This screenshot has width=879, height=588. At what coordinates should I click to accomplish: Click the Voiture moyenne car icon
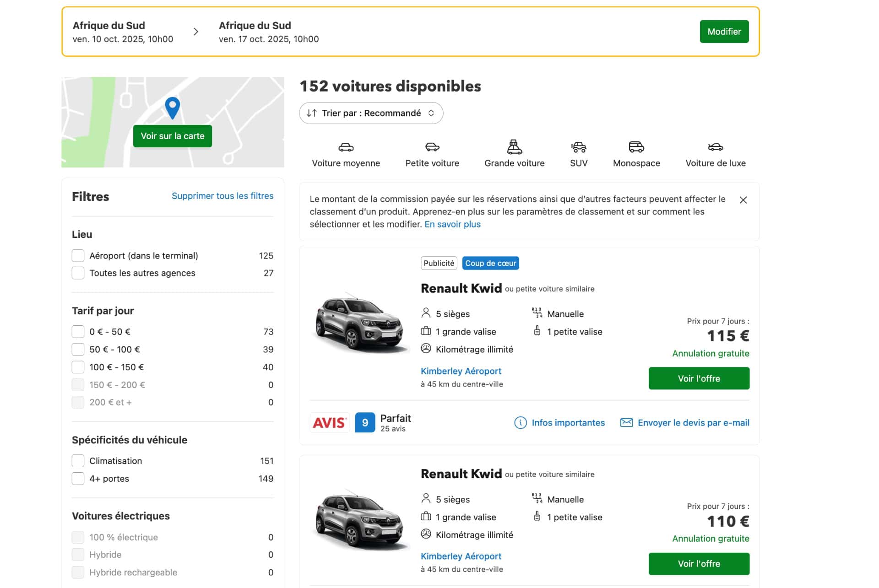coord(346,147)
